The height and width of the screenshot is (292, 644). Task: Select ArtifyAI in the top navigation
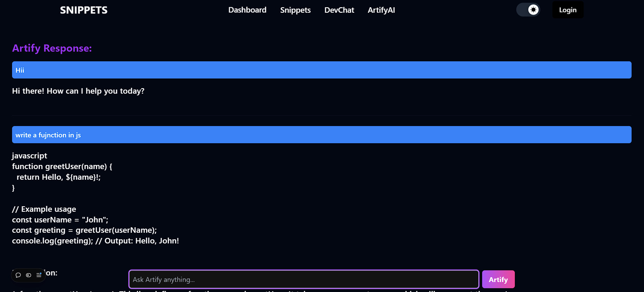point(381,10)
